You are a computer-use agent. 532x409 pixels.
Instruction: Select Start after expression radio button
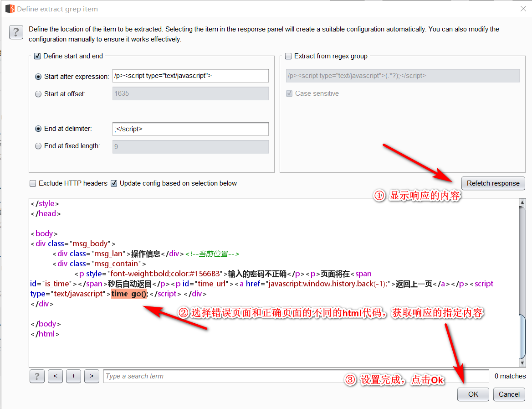tap(38, 77)
